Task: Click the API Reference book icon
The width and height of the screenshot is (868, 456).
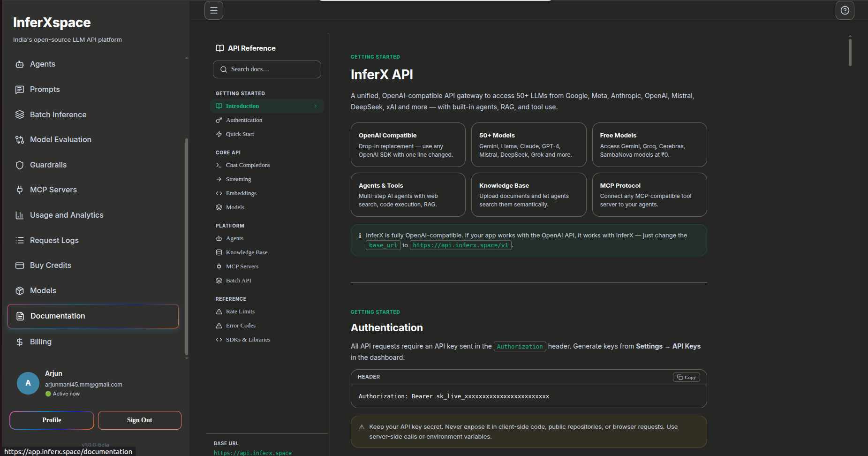Action: point(219,48)
